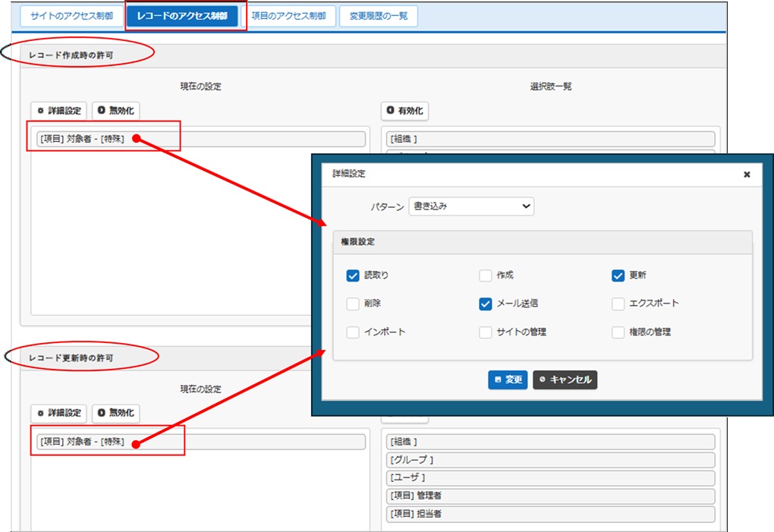Click the キャンセル button
The image size is (774, 532).
point(565,379)
